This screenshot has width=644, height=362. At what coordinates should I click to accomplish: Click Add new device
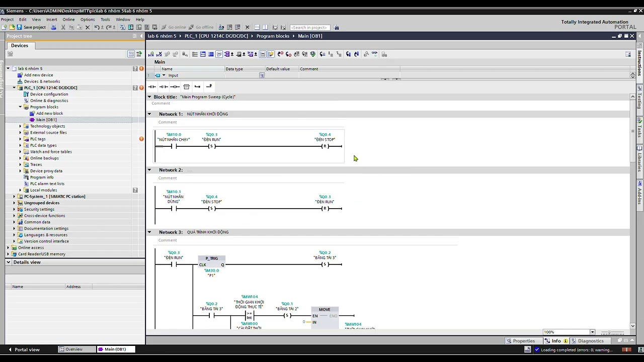[38, 75]
